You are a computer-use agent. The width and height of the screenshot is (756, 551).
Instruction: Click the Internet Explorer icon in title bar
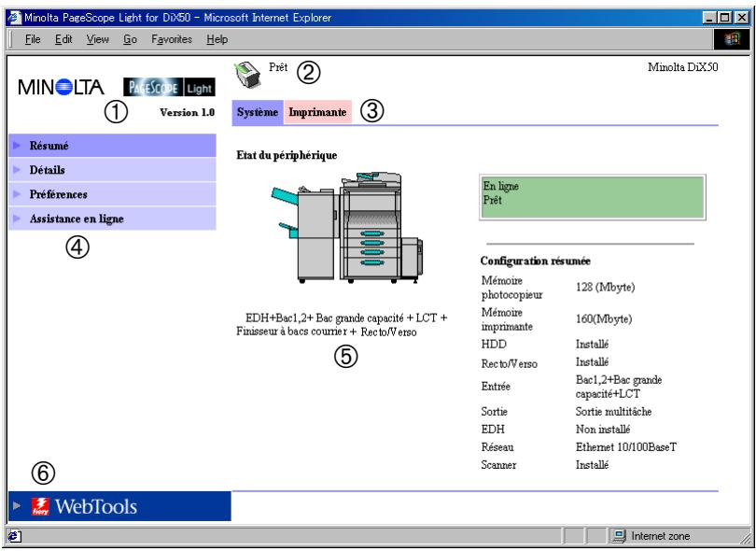[x=14, y=18]
